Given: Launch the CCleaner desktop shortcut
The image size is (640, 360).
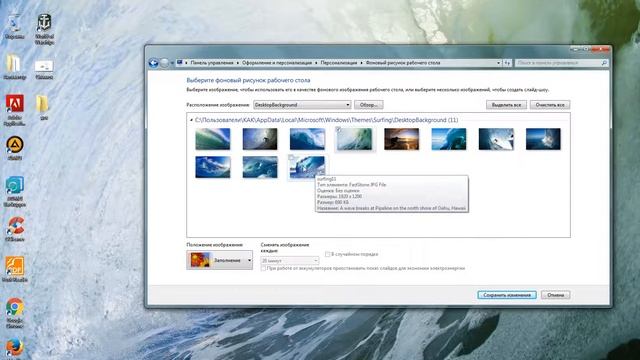Looking at the screenshot, I should tap(15, 229).
